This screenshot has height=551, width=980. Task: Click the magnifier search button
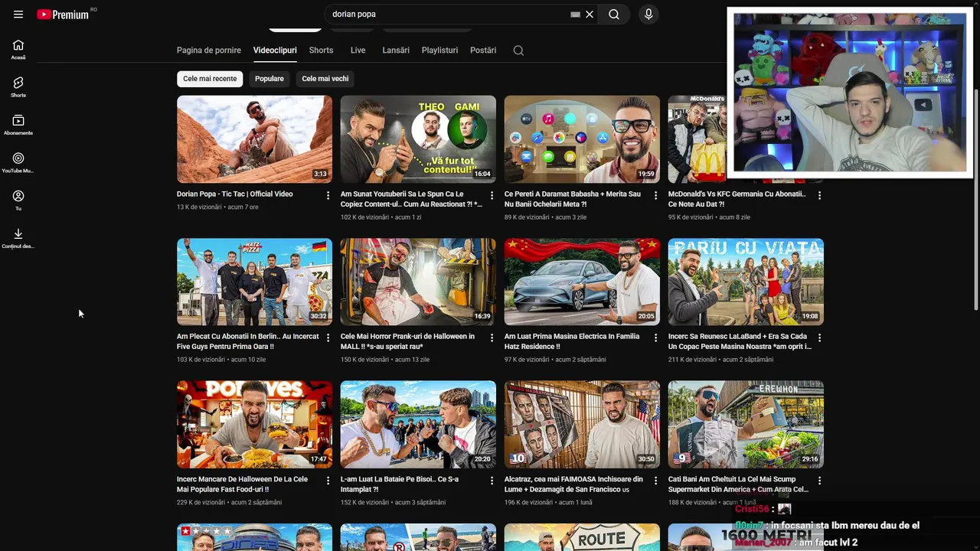pyautogui.click(x=614, y=15)
